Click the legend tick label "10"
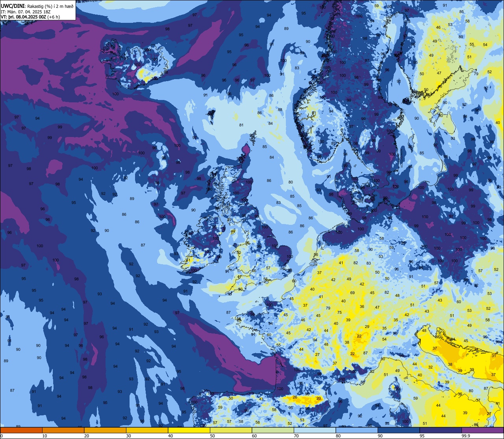This screenshot has height=439, width=504. pos(44,436)
